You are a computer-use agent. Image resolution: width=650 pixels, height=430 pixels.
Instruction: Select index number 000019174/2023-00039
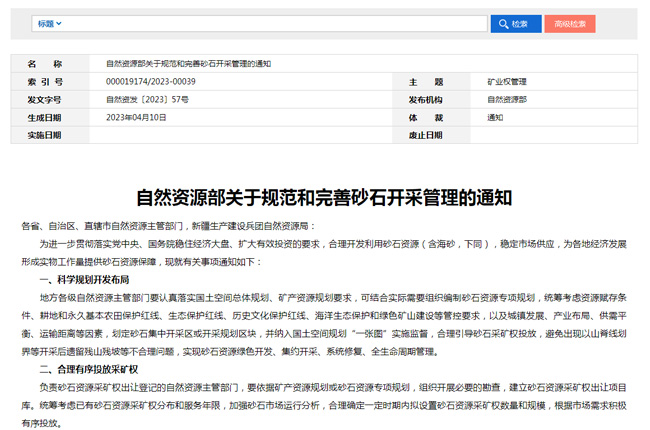click(x=151, y=82)
